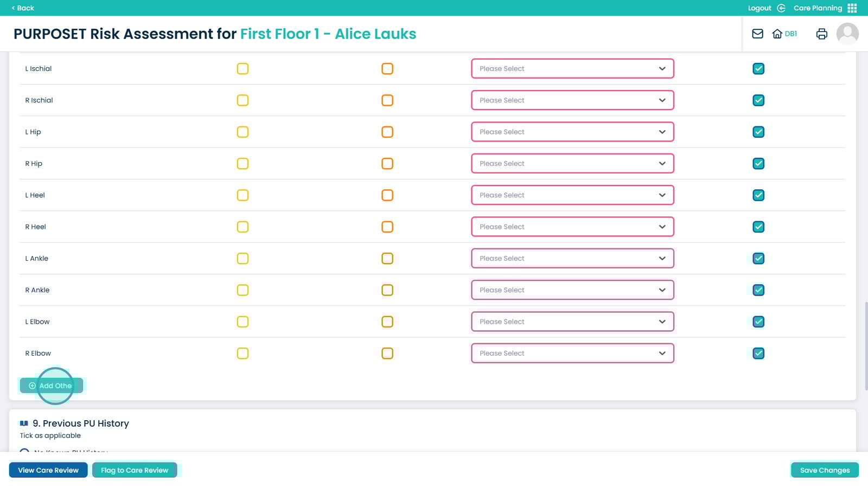The height and width of the screenshot is (488, 868).
Task: Open View Care Review
Action: (48, 470)
